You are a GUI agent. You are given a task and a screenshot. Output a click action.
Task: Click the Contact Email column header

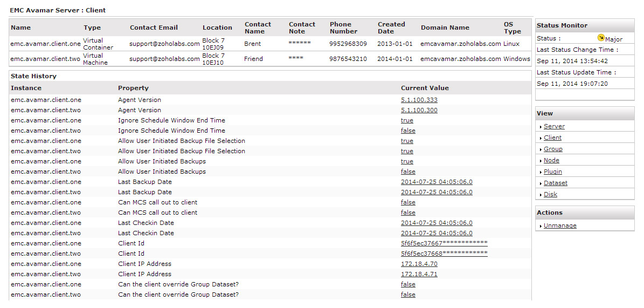pos(154,28)
